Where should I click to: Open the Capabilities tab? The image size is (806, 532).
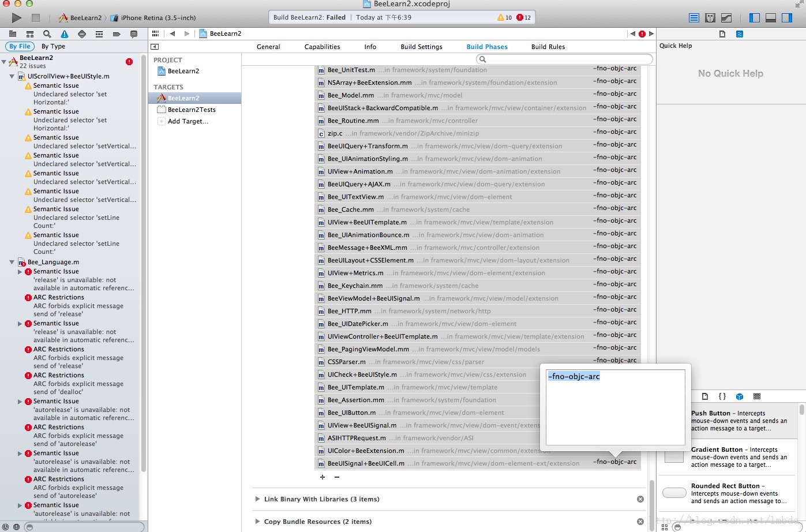point(322,47)
